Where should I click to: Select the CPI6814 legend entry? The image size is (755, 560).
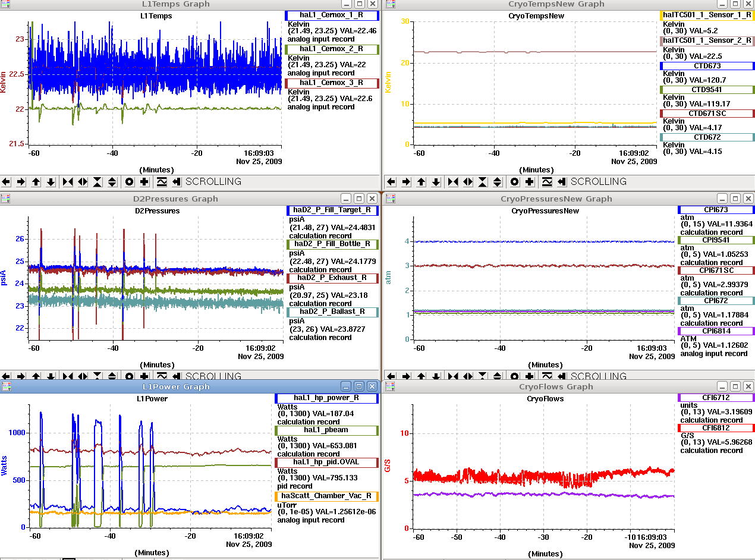click(x=716, y=331)
